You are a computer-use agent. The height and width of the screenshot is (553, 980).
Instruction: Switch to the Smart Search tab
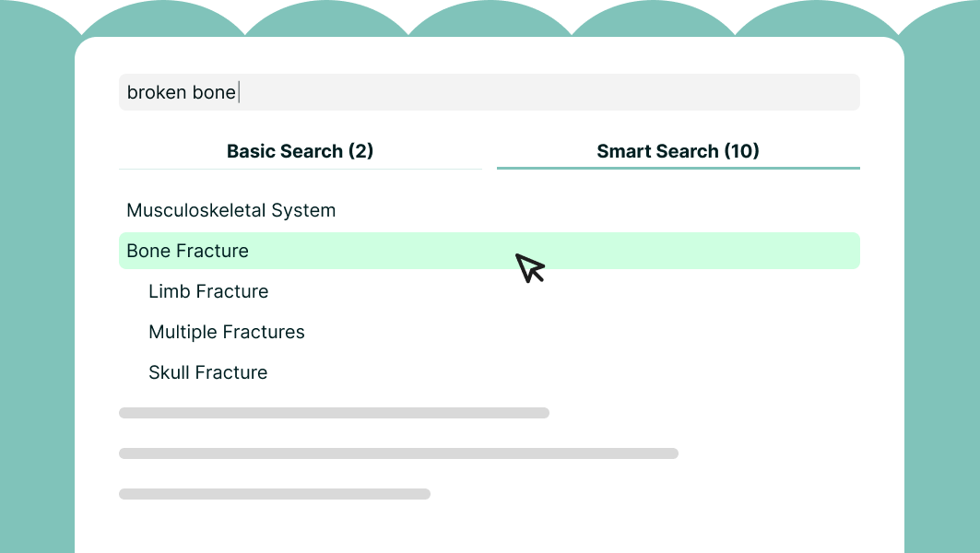pos(678,151)
